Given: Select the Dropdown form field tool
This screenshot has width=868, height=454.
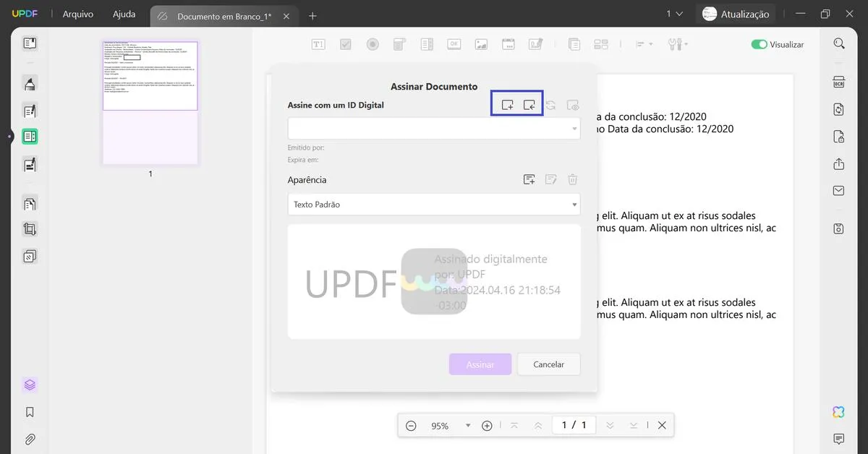Looking at the screenshot, I should click(400, 44).
